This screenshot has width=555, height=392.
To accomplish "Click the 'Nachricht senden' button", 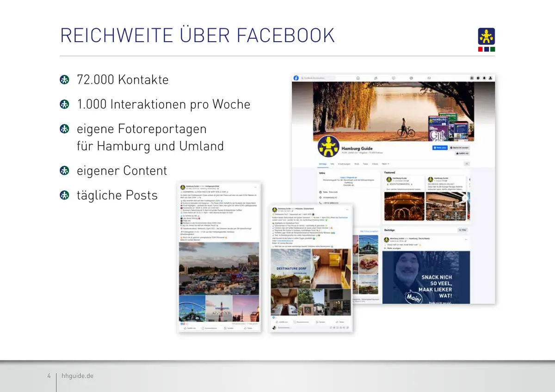I will (459, 148).
